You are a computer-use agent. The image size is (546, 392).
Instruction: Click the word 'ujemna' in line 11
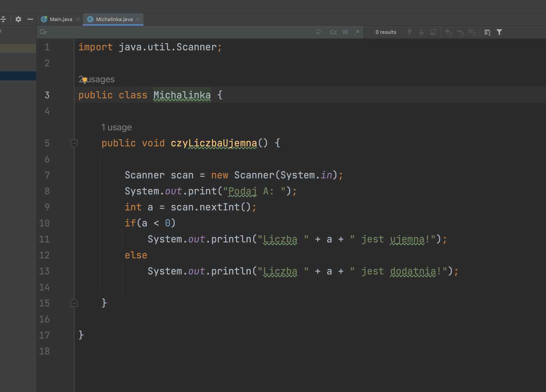point(407,239)
